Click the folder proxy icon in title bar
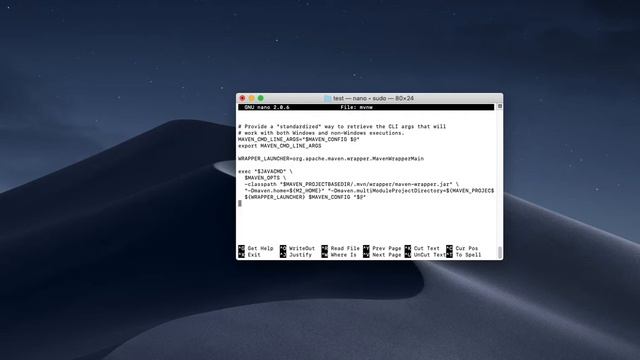Image resolution: width=640 pixels, height=360 pixels. [x=327, y=98]
